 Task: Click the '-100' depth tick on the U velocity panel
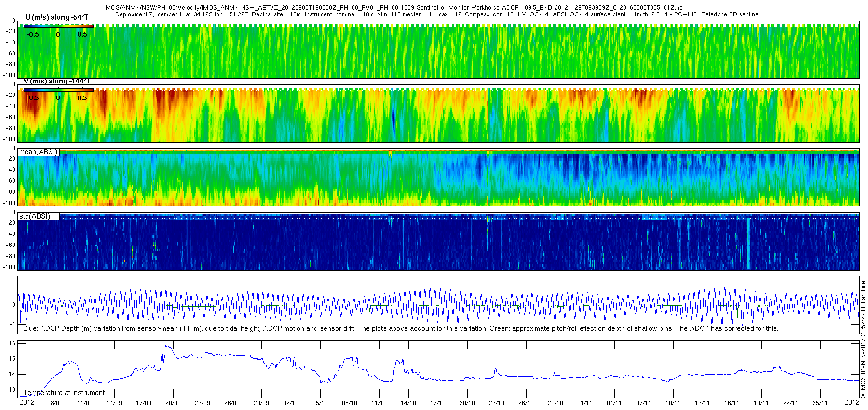[x=9, y=75]
